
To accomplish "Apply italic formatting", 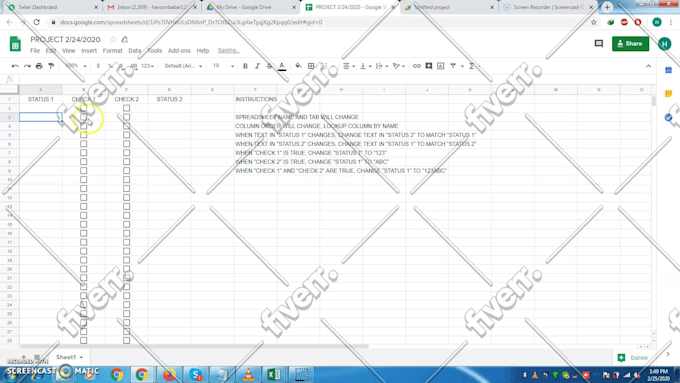I will tap(257, 66).
